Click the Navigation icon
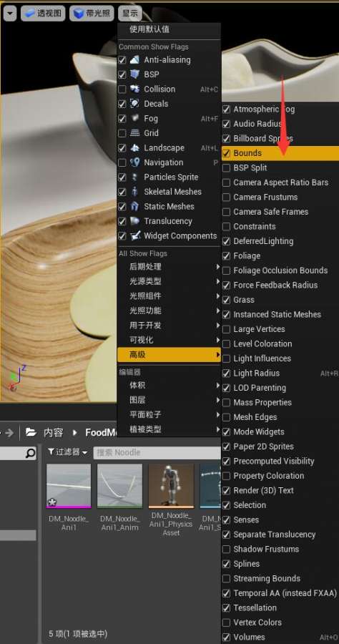Image resolution: width=339 pixels, height=644 pixels. tap(134, 162)
